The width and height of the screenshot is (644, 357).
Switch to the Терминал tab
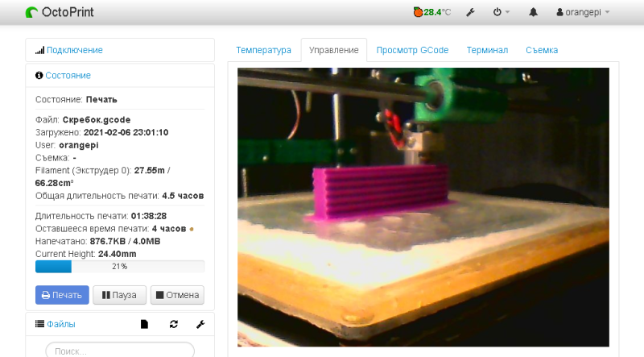pyautogui.click(x=487, y=50)
